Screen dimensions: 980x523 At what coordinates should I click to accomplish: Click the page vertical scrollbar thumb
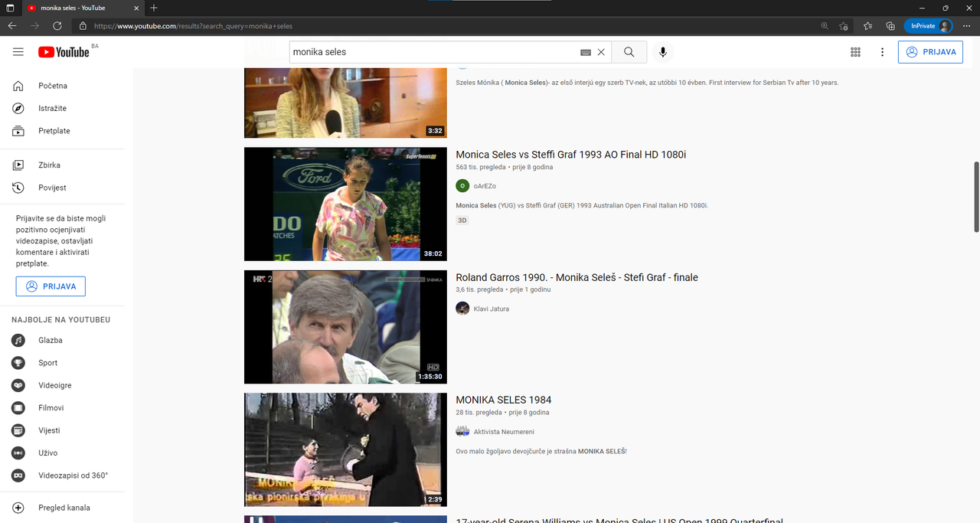point(976,197)
